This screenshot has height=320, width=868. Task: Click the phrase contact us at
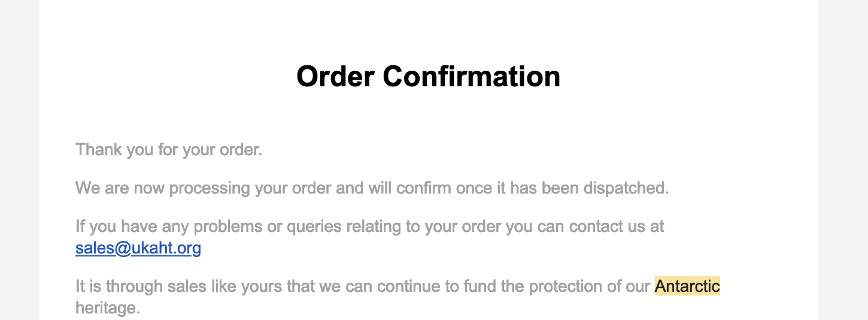click(617, 226)
